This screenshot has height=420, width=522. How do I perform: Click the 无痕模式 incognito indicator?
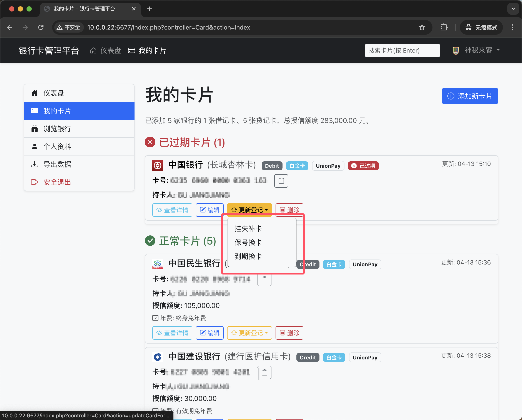click(481, 27)
